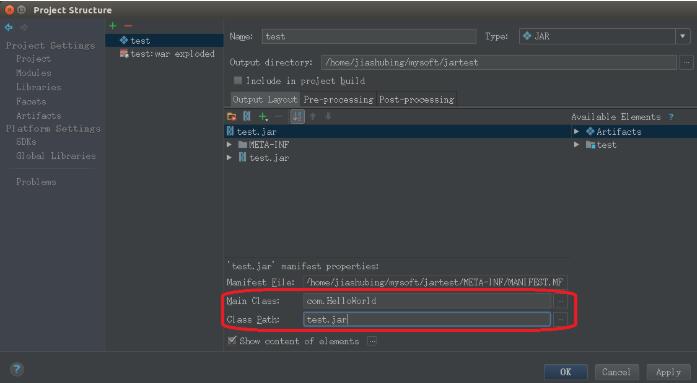Click the Output directory field
Screen dimensions: 697x383
[x=499, y=63]
